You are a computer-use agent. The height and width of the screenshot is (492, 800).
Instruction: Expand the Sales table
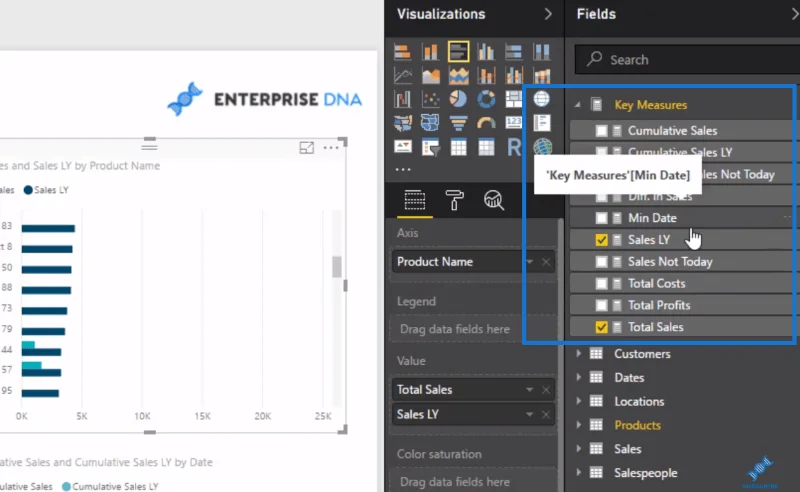point(579,449)
